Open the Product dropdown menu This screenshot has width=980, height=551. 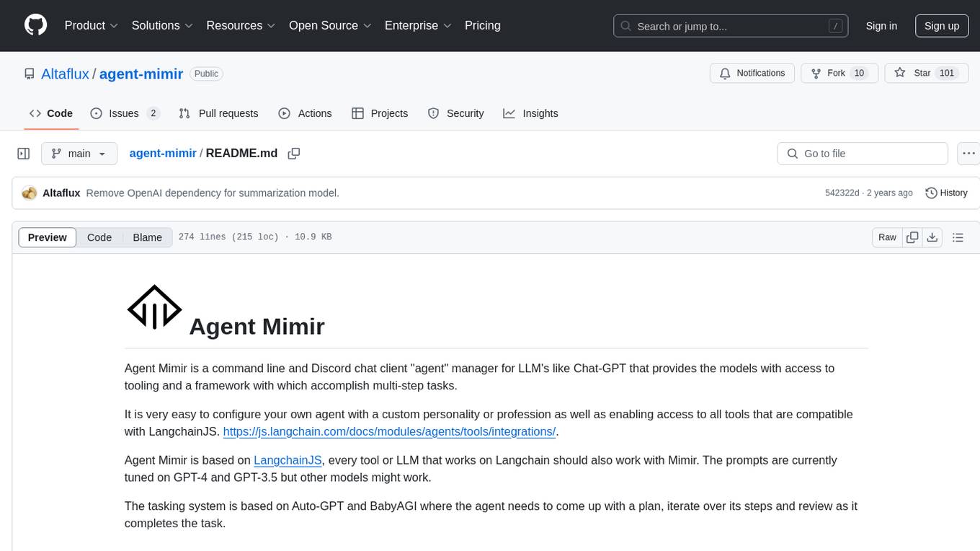pyautogui.click(x=92, y=25)
